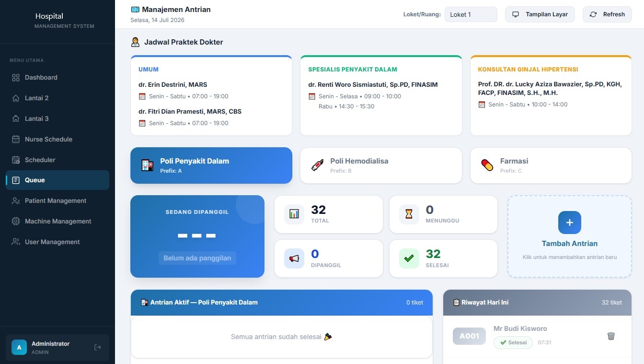Click the hospital icon in Poli Penyakit Dalam
Viewport: 644px width, 364px height.
pyautogui.click(x=148, y=165)
